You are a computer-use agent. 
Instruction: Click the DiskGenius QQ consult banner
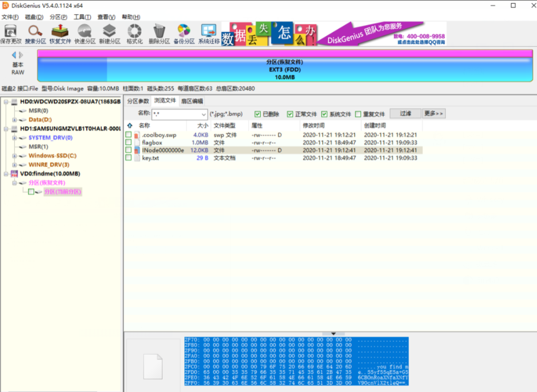pyautogui.click(x=334, y=34)
